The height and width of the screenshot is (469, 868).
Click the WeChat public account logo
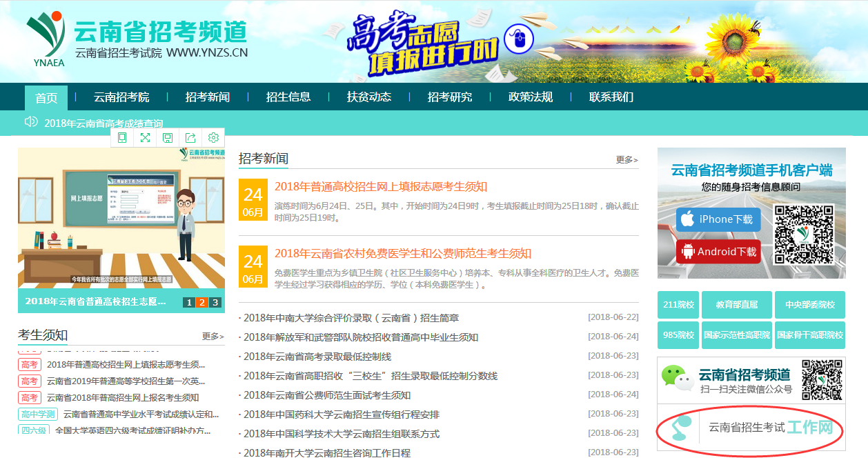677,379
